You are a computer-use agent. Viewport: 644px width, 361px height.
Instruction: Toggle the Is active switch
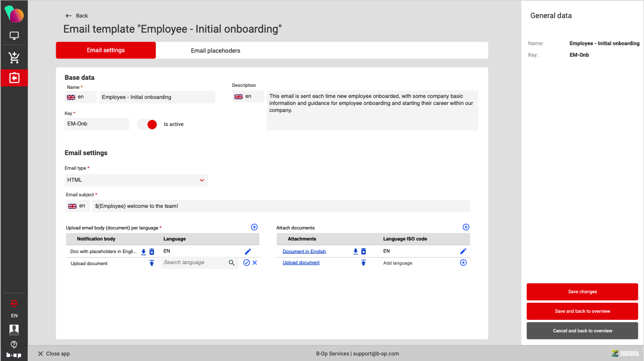click(x=148, y=125)
